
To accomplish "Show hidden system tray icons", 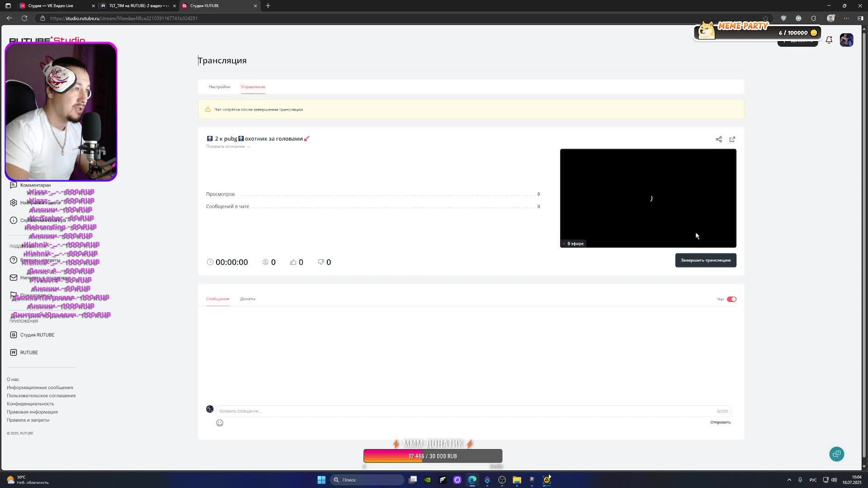I will click(789, 480).
